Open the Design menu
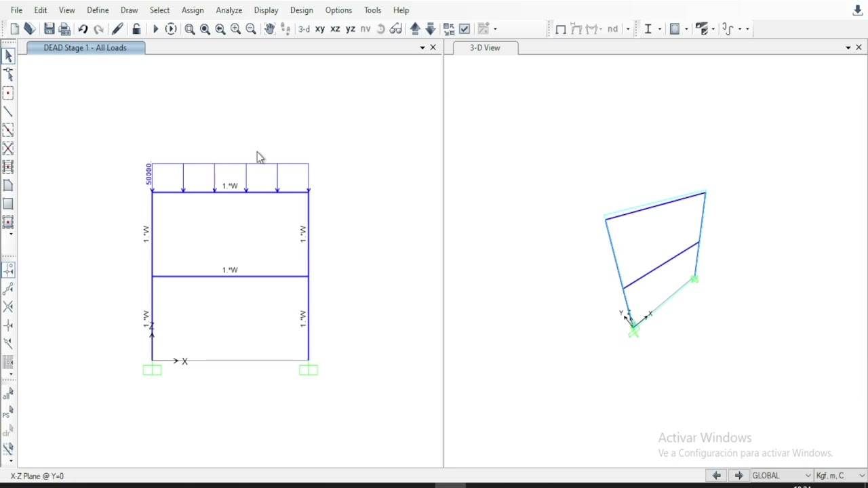Screen dimensions: 868x488 301,10
